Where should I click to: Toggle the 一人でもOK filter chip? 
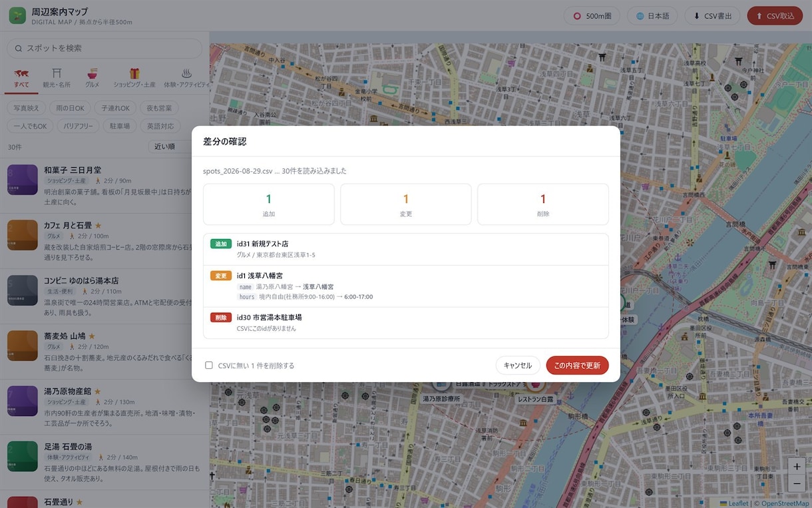30,126
